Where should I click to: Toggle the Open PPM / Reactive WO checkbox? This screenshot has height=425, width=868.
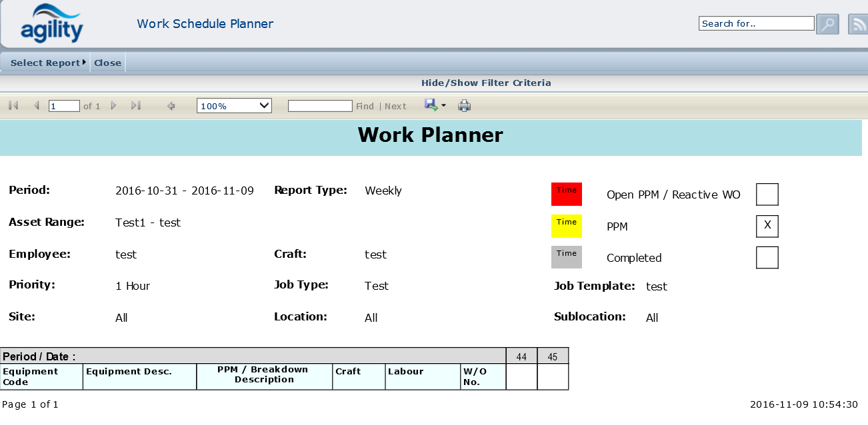[x=767, y=195]
